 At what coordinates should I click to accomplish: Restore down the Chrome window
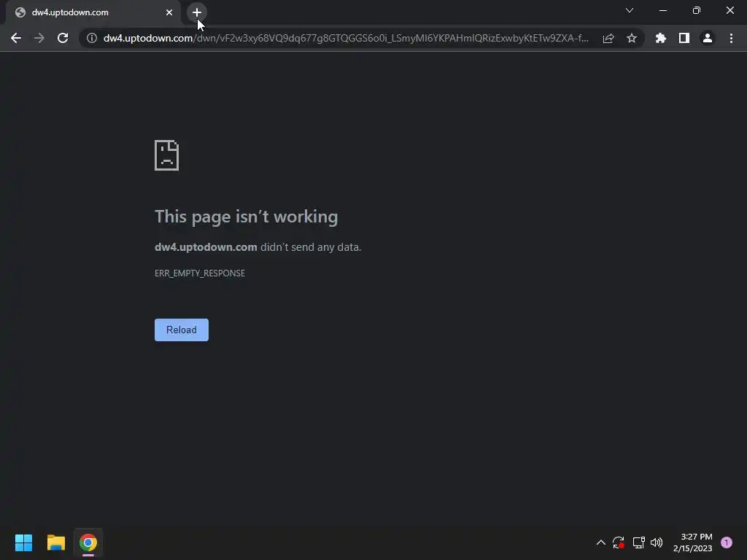[697, 10]
